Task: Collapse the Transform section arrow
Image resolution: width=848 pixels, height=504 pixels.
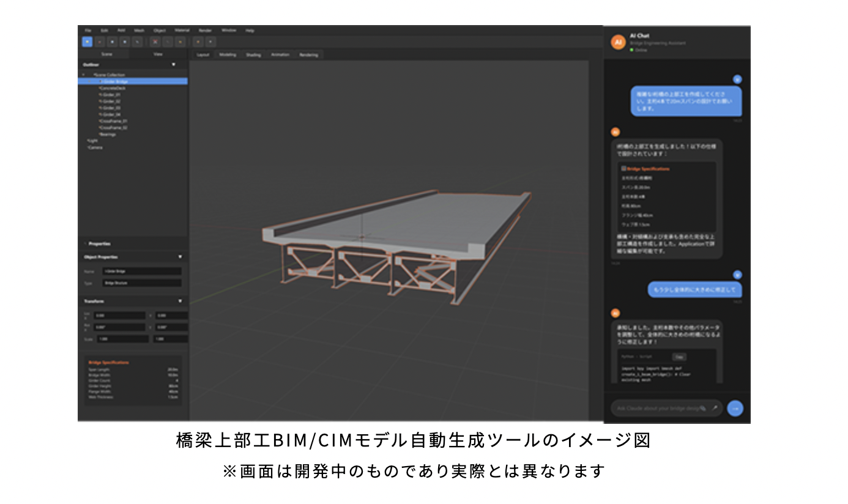Action: point(180,301)
